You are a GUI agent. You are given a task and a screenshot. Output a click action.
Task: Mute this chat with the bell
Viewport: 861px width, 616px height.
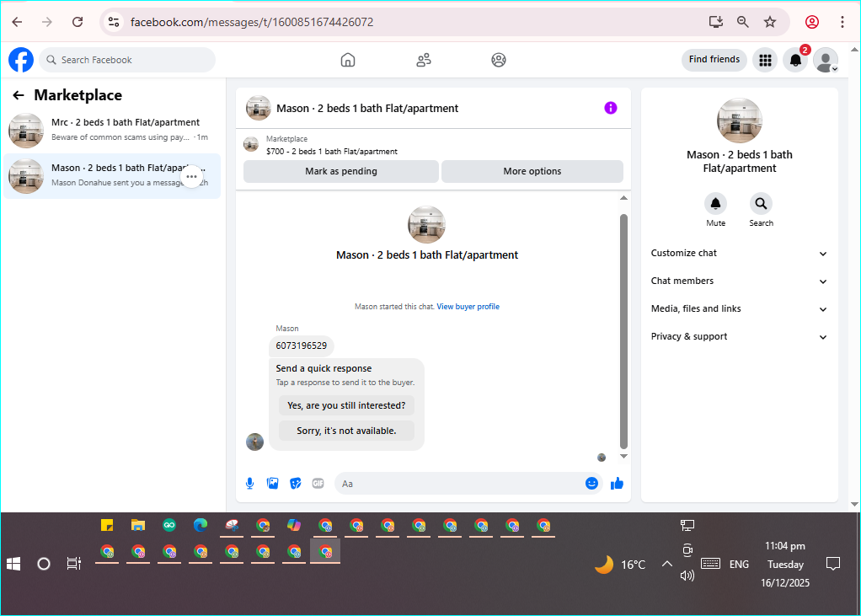[x=715, y=204]
